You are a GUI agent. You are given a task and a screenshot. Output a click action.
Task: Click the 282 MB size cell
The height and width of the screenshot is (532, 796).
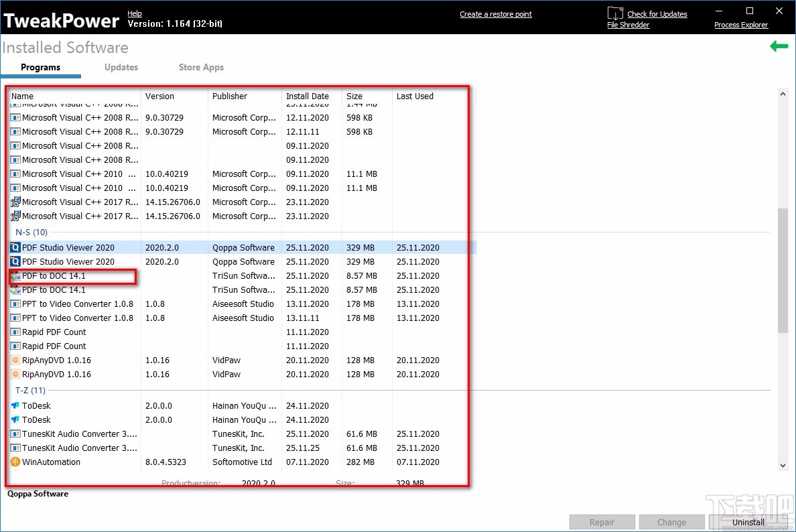[x=360, y=462]
